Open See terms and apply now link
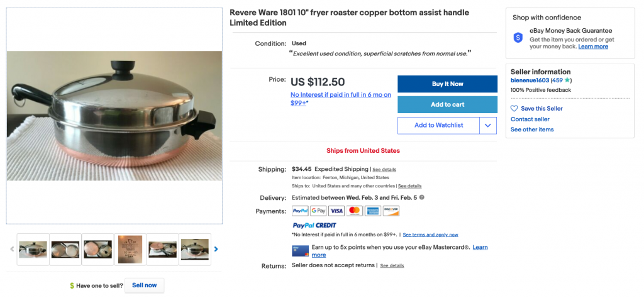This screenshot has width=644, height=298. 430,235
